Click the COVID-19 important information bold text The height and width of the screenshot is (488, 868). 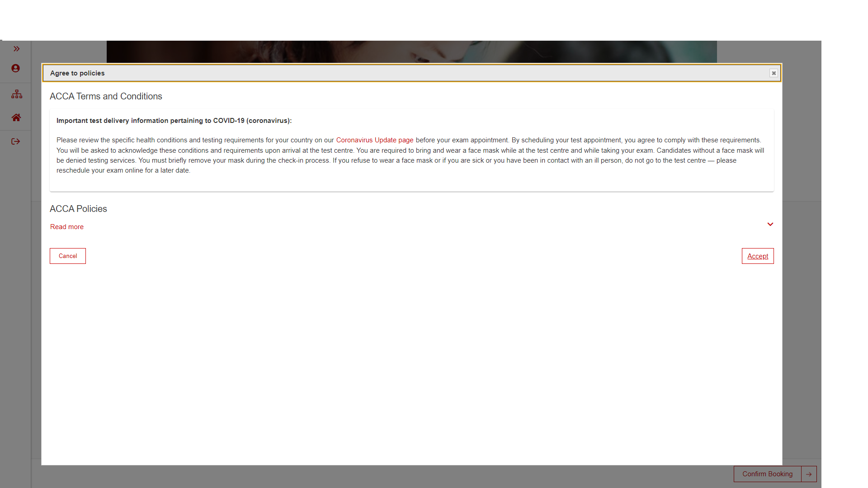coord(174,121)
